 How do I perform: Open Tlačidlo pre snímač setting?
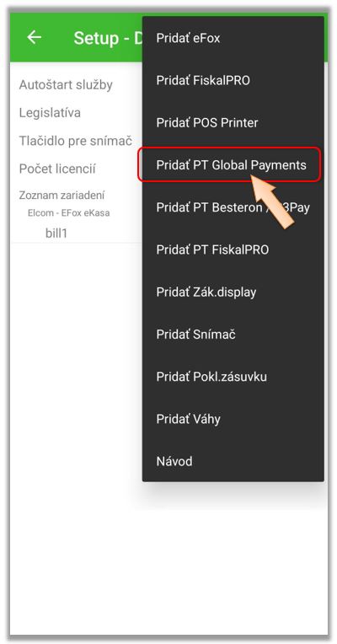coord(76,141)
